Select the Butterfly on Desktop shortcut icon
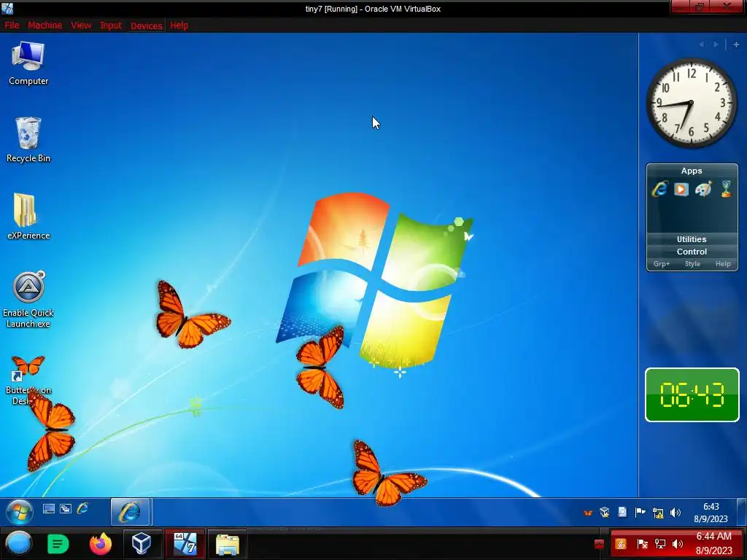Screen dimensions: 747x560 28,378
